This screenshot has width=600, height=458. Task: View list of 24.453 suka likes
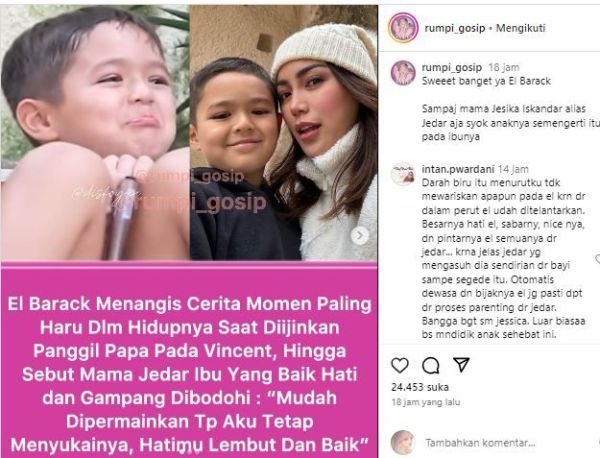pos(420,387)
